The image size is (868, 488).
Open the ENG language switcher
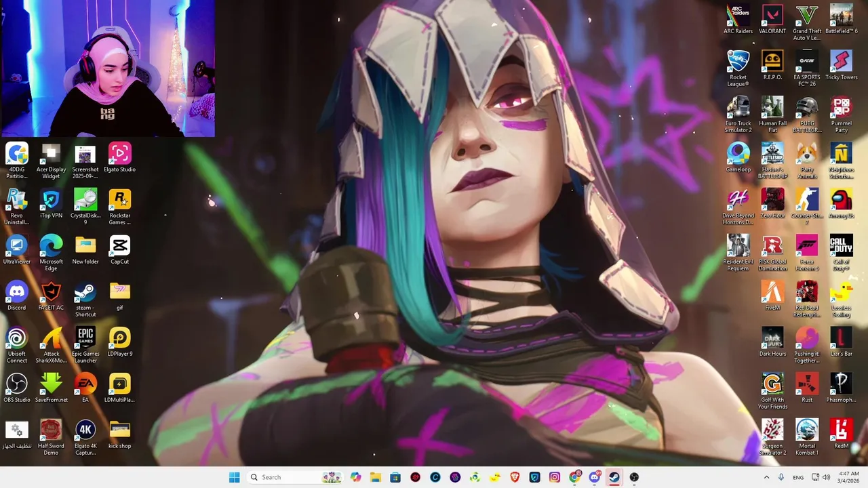tap(798, 477)
